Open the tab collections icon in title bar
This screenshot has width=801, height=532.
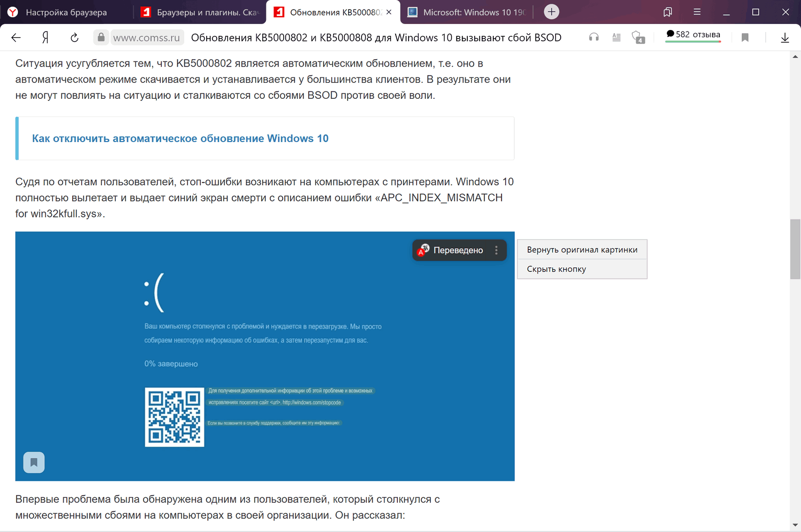pos(667,12)
